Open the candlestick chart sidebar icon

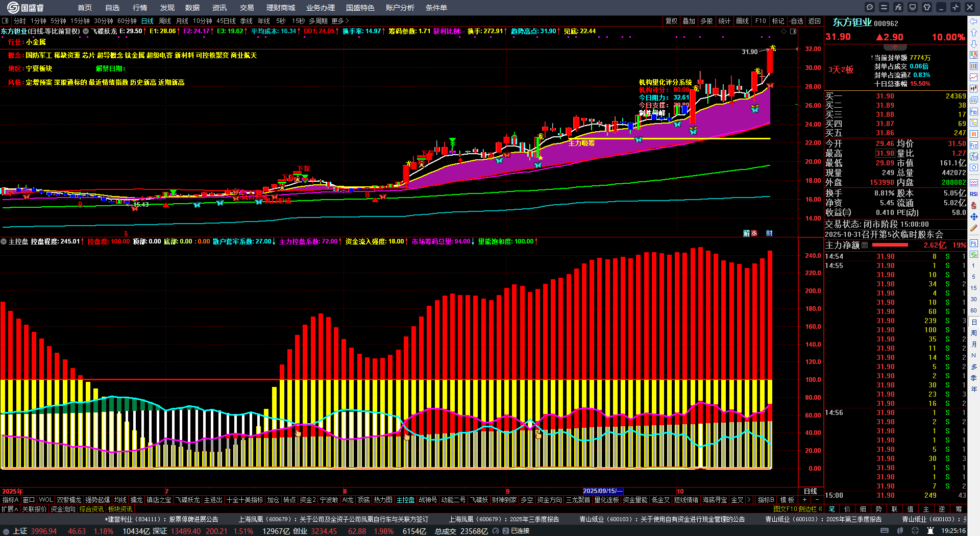974,89
